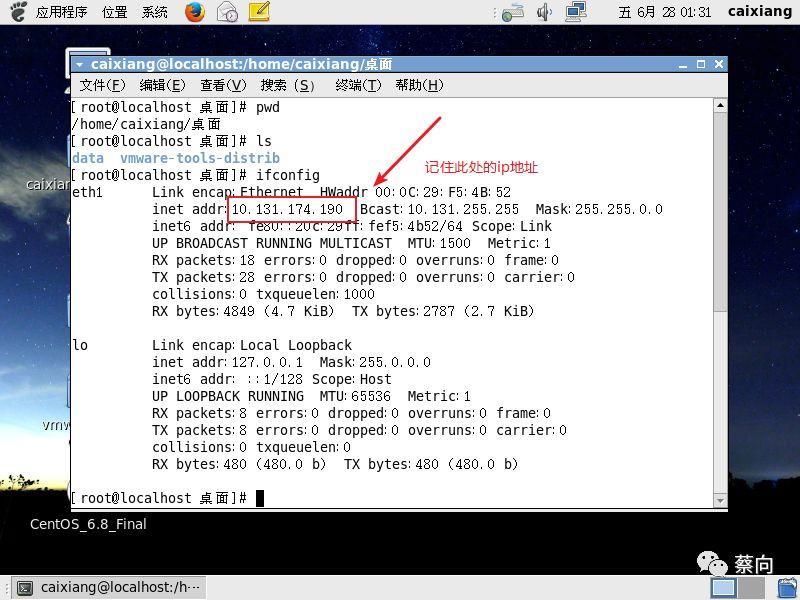
Task: Open the mail client launcher icon
Action: pos(227,12)
